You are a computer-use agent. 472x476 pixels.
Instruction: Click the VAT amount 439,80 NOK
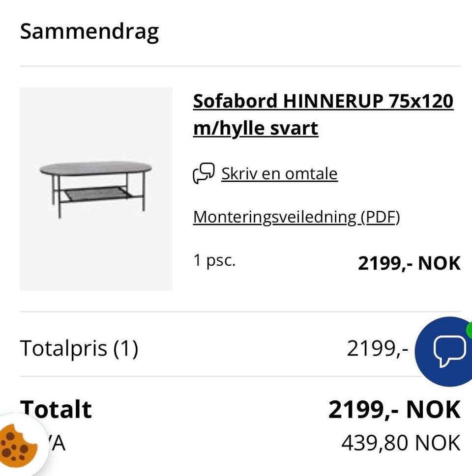tap(401, 443)
